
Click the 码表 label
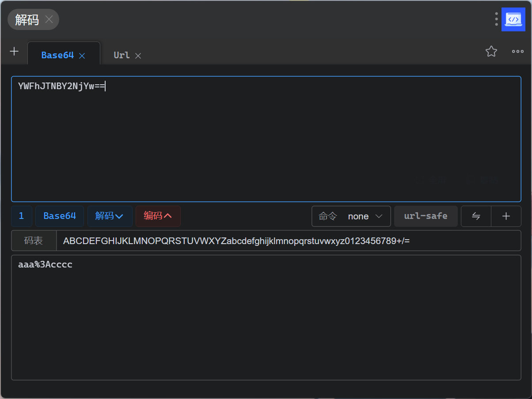tap(34, 241)
